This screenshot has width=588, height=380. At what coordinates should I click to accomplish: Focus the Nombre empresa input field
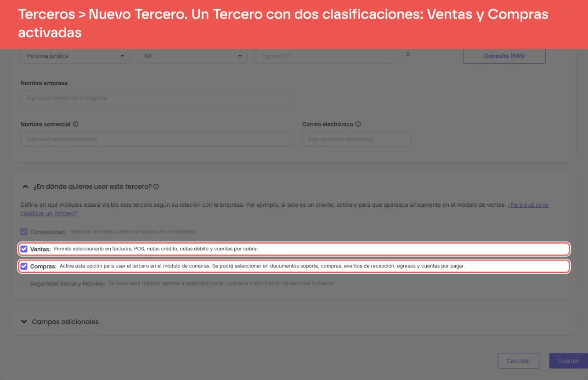pos(157,98)
